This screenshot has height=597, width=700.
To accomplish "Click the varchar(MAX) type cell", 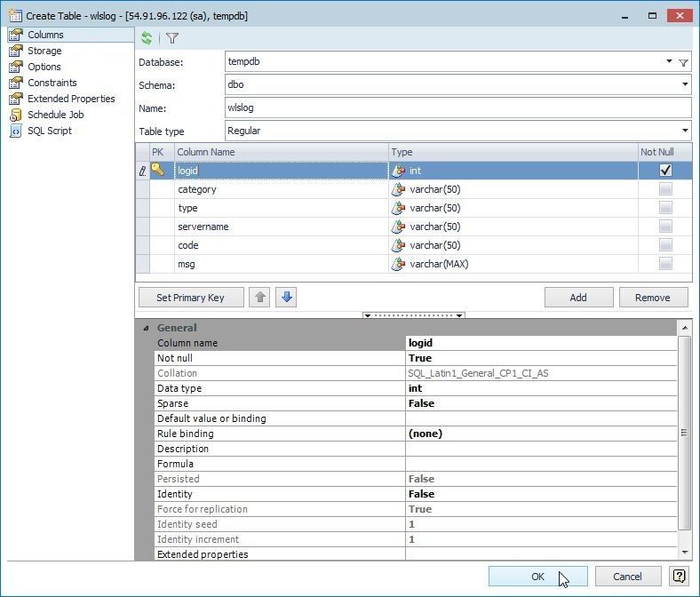I will (513, 265).
